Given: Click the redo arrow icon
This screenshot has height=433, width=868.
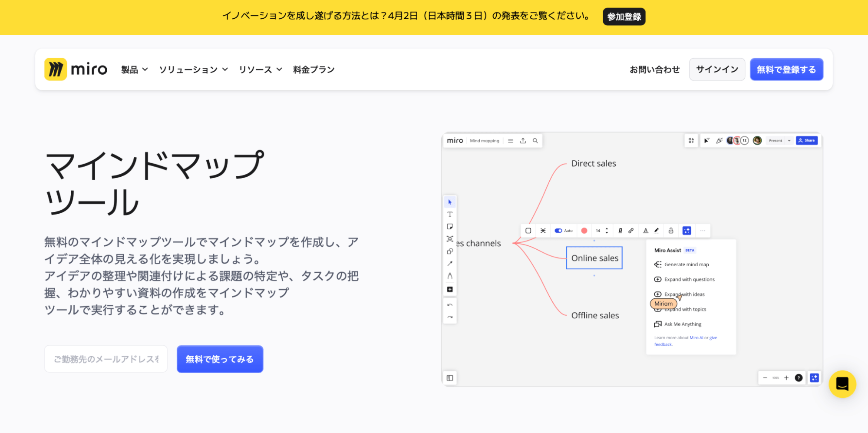Looking at the screenshot, I should tap(450, 317).
